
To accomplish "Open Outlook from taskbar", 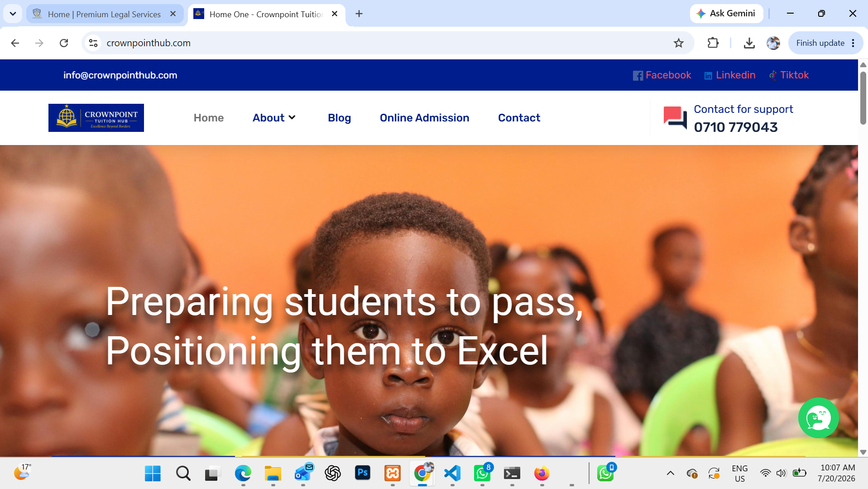I will pyautogui.click(x=303, y=474).
